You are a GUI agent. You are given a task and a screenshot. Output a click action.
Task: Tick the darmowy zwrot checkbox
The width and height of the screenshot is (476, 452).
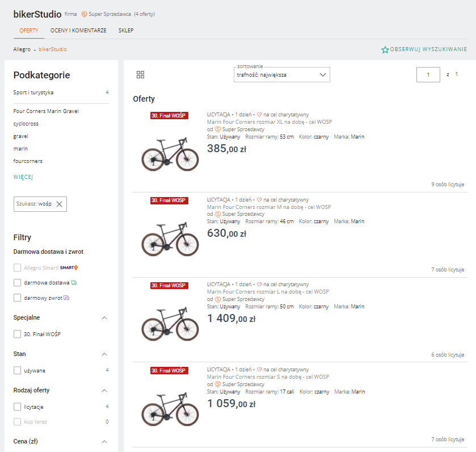tap(18, 298)
